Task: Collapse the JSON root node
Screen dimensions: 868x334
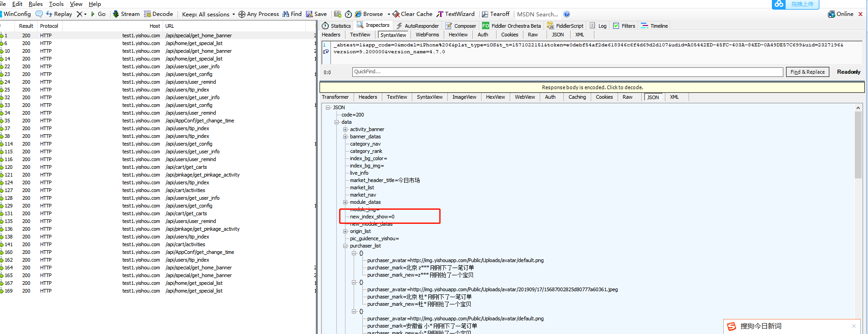Action: tap(328, 107)
